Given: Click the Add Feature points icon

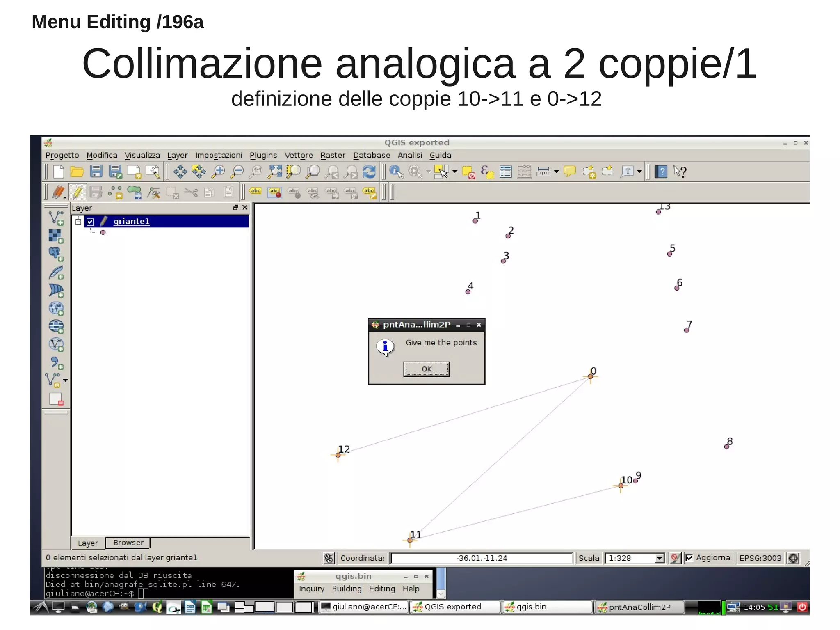Looking at the screenshot, I should pyautogui.click(x=115, y=192).
